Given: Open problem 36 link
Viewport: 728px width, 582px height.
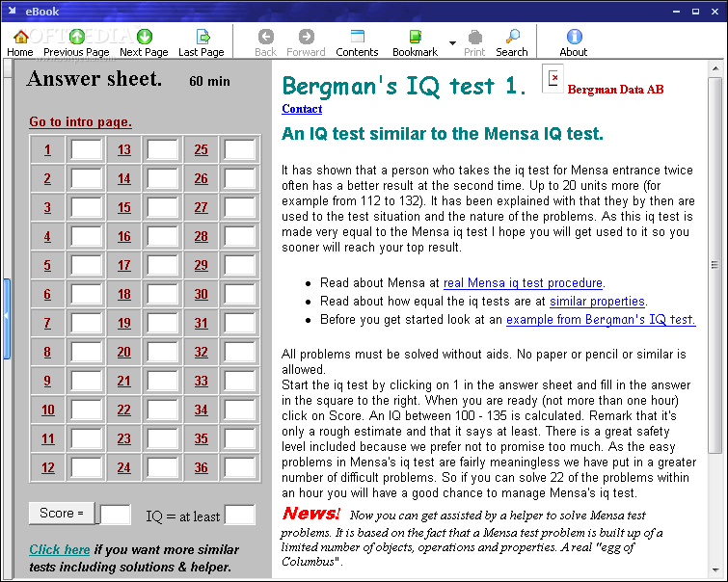Looking at the screenshot, I should pos(201,468).
